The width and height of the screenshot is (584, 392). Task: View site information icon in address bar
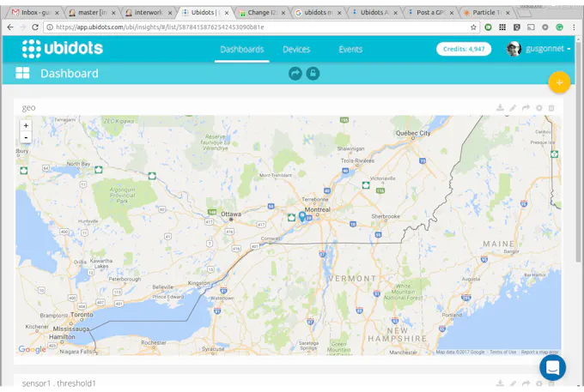(x=50, y=27)
